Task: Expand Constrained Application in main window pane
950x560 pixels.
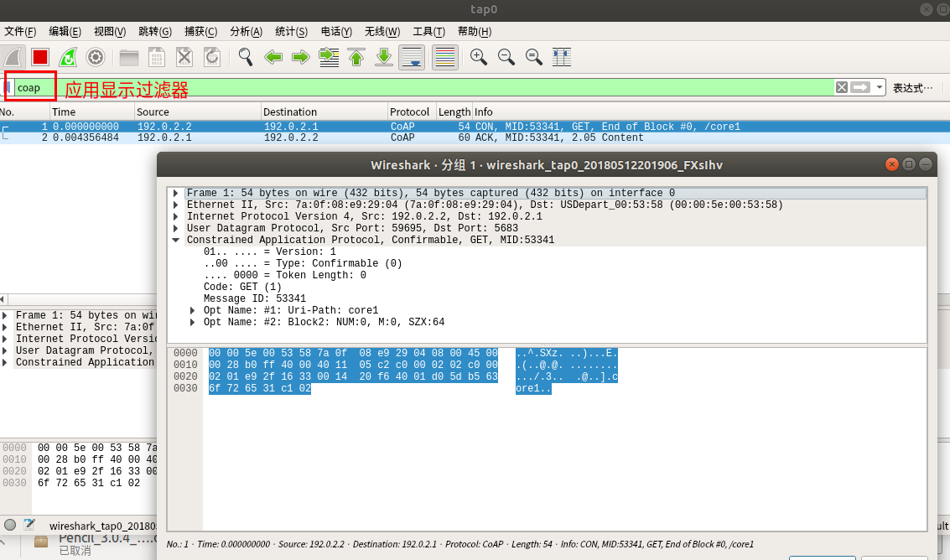Action: click(5, 362)
